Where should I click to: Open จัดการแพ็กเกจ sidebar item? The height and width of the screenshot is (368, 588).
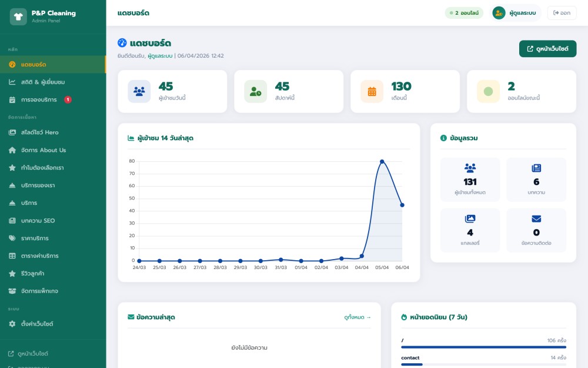click(x=39, y=291)
